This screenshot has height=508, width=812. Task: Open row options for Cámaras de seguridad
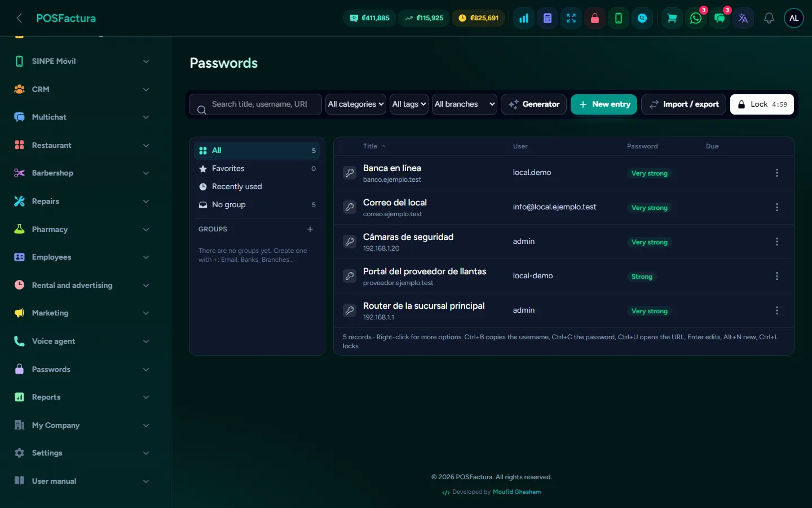777,242
